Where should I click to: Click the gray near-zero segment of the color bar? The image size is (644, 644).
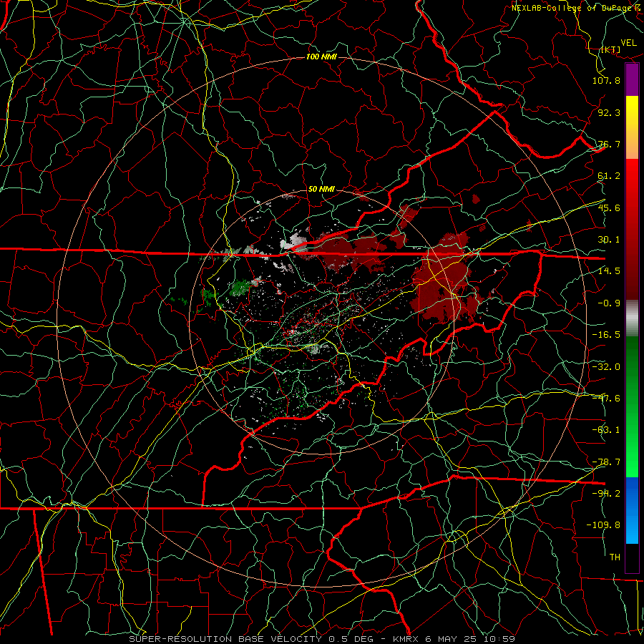click(632, 316)
